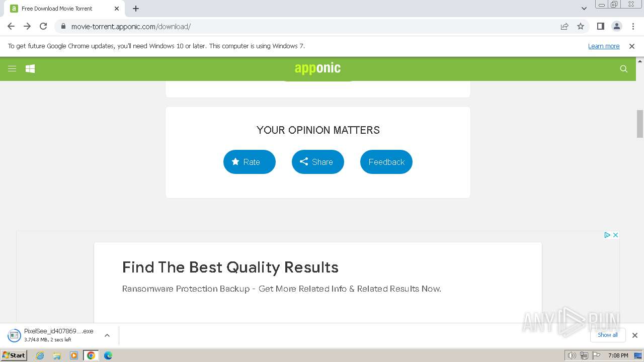Switch to Chrome taskbar icon
Screen dimensions: 644x362
(91, 355)
